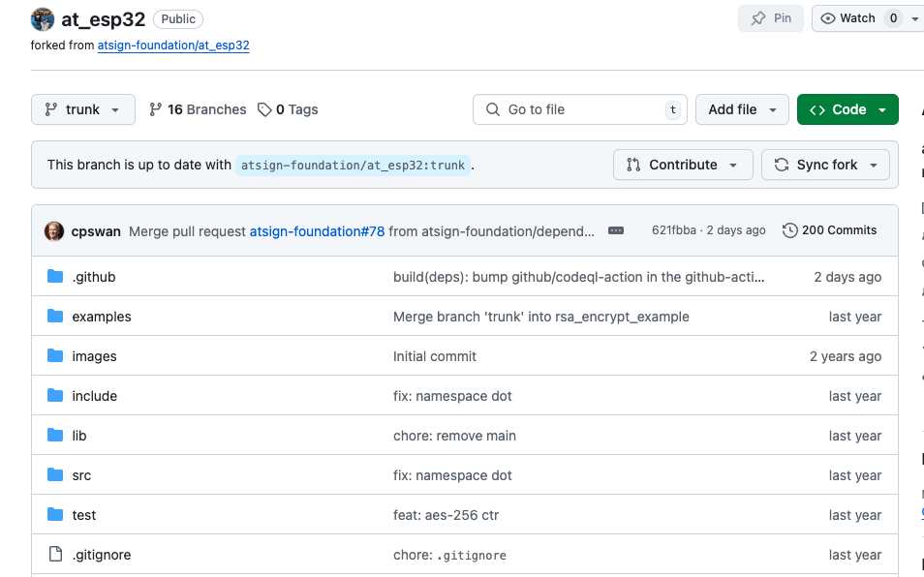Click the examples folder icon
The height and width of the screenshot is (577, 924).
click(55, 317)
